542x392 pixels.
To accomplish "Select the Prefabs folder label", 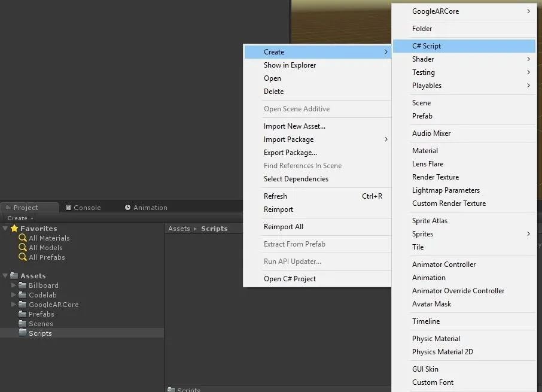I will [41, 314].
